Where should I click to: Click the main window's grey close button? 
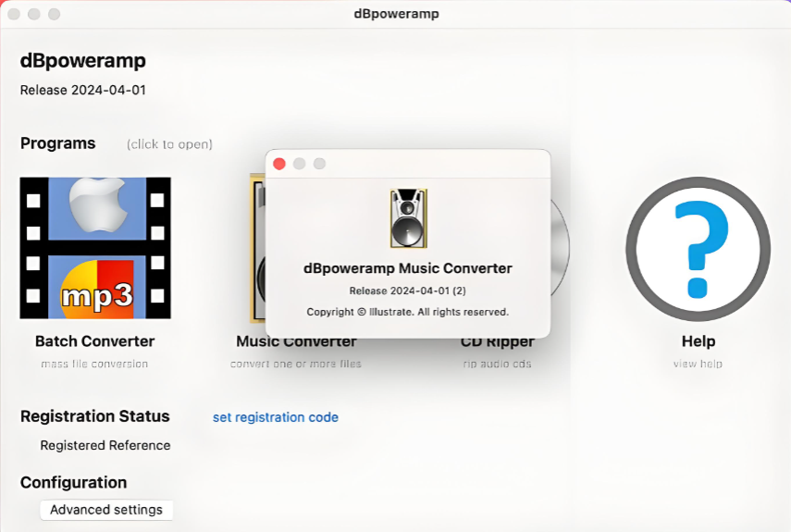coord(14,14)
